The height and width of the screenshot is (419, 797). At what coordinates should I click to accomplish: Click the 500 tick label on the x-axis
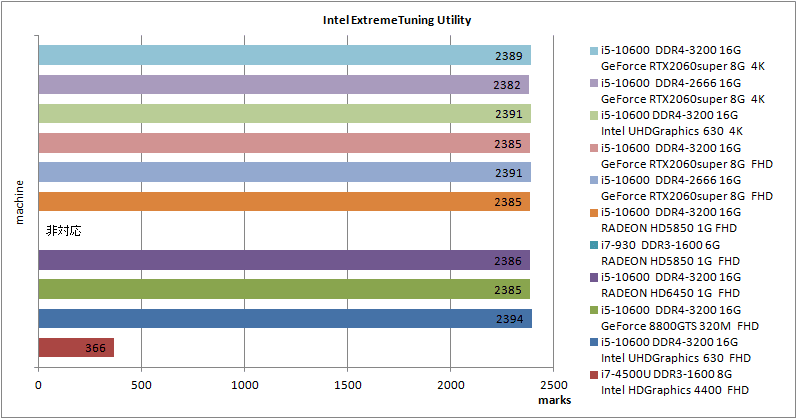[x=141, y=385]
